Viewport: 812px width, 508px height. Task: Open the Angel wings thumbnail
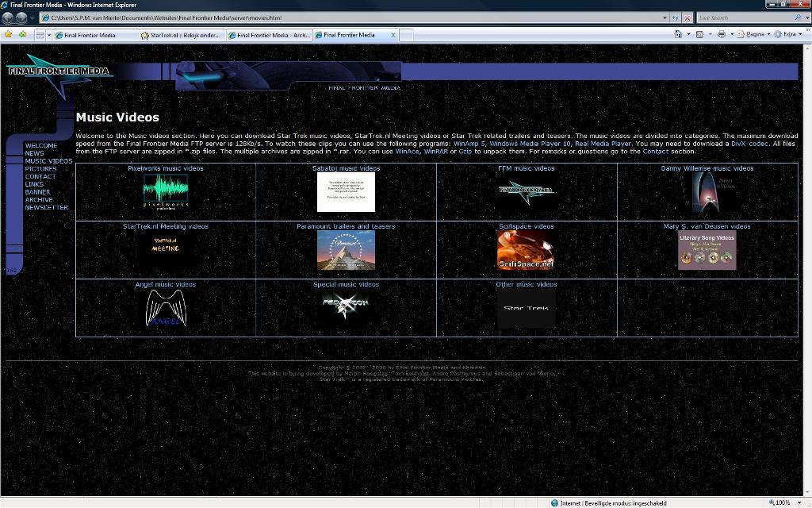166,308
